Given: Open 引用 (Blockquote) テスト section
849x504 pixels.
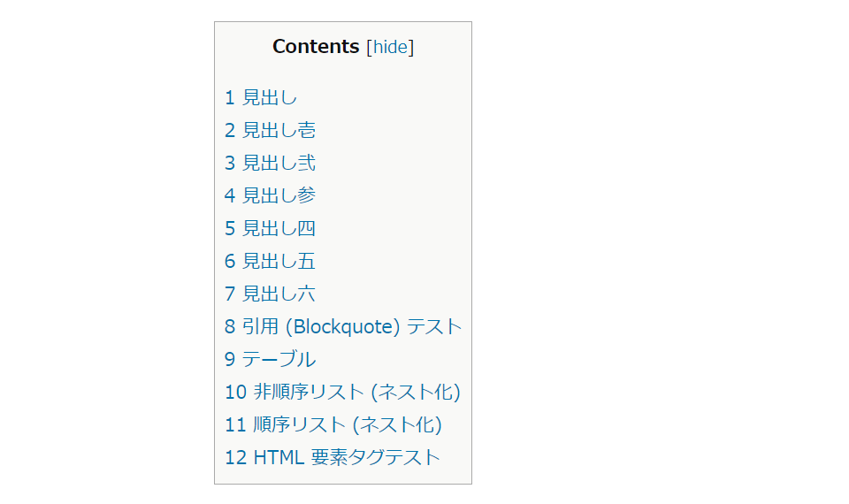Looking at the screenshot, I should tap(352, 327).
